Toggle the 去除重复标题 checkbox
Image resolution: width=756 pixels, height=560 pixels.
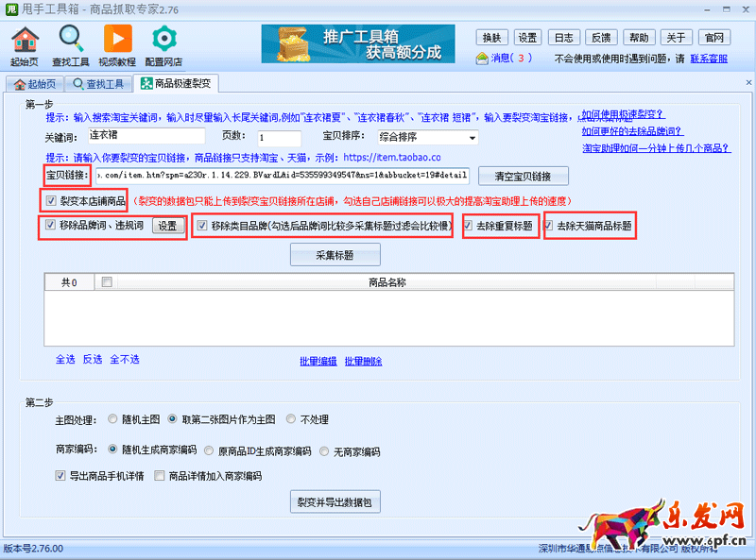[469, 226]
